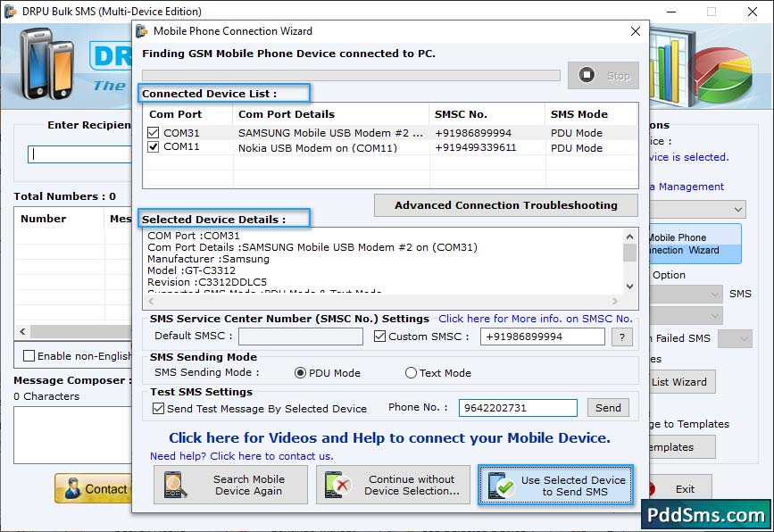Click the SMSC question mark help button
Screen dimensions: 774x532
coord(622,337)
